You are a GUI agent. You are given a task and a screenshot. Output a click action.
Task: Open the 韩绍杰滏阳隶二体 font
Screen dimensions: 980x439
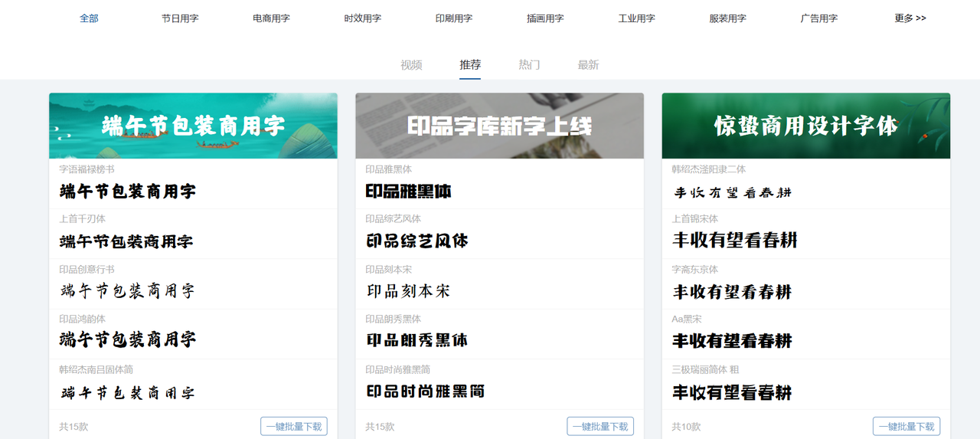coord(731,192)
